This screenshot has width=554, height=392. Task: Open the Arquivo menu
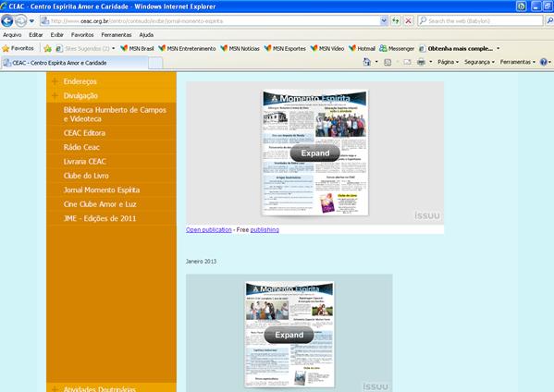click(12, 34)
